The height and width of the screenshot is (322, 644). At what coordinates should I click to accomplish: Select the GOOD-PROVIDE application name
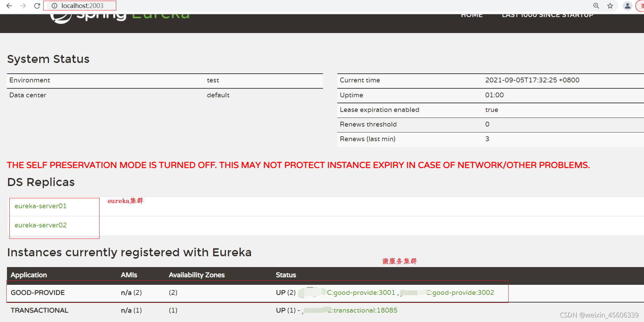[x=38, y=292]
